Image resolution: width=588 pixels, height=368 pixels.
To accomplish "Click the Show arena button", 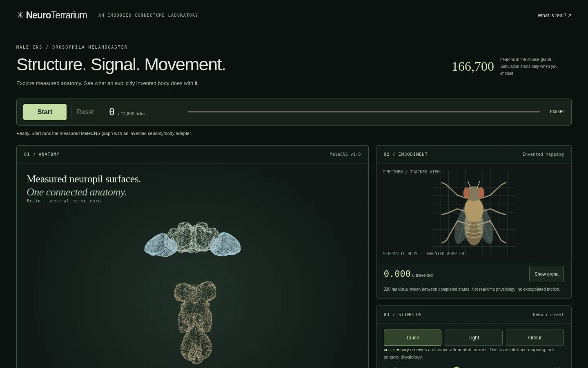I will pos(546,274).
